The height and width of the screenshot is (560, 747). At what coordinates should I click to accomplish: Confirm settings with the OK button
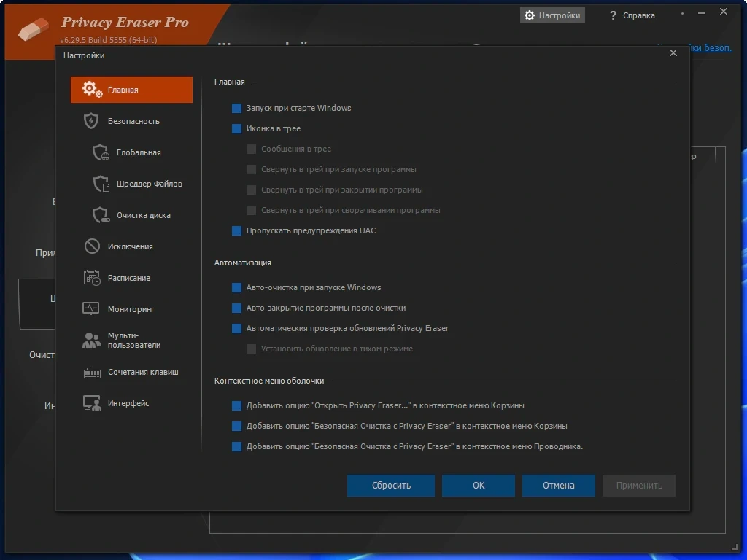point(479,485)
